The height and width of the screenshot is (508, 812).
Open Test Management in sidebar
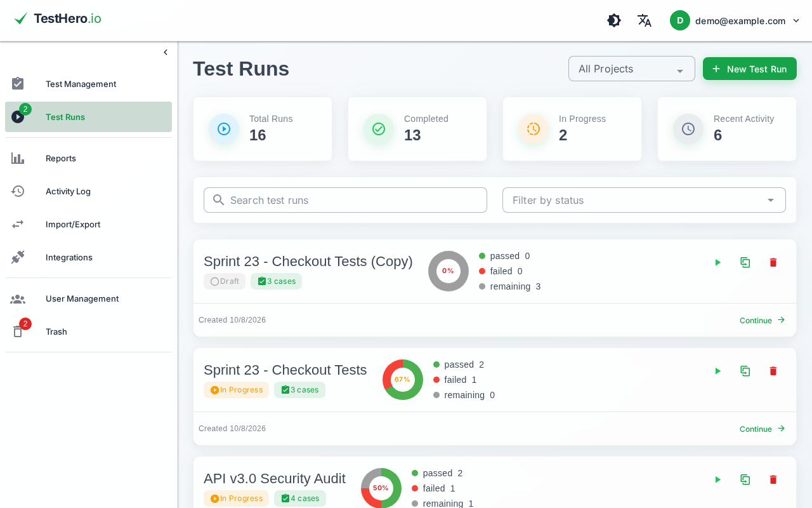(x=88, y=84)
